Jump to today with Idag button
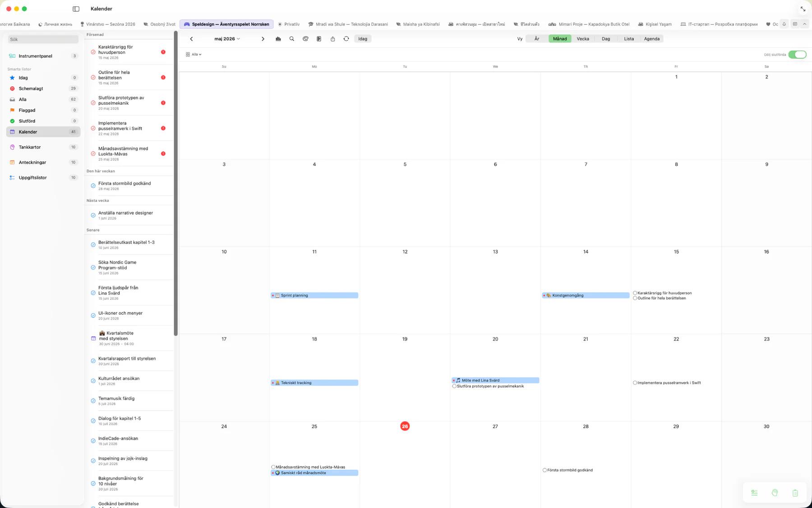The width and height of the screenshot is (812, 508). [363, 39]
